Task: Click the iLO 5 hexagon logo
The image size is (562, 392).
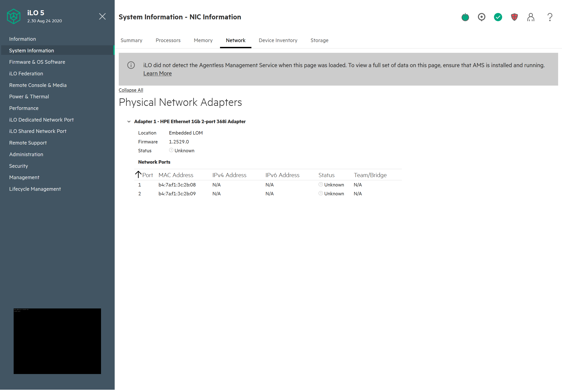Action: pos(14,16)
